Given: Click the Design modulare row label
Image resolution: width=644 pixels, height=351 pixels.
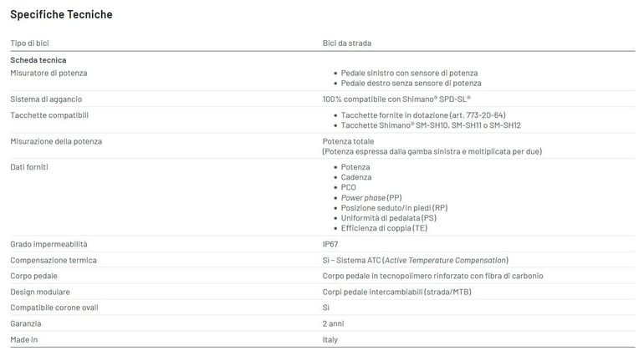Looking at the screenshot, I should coord(40,292).
